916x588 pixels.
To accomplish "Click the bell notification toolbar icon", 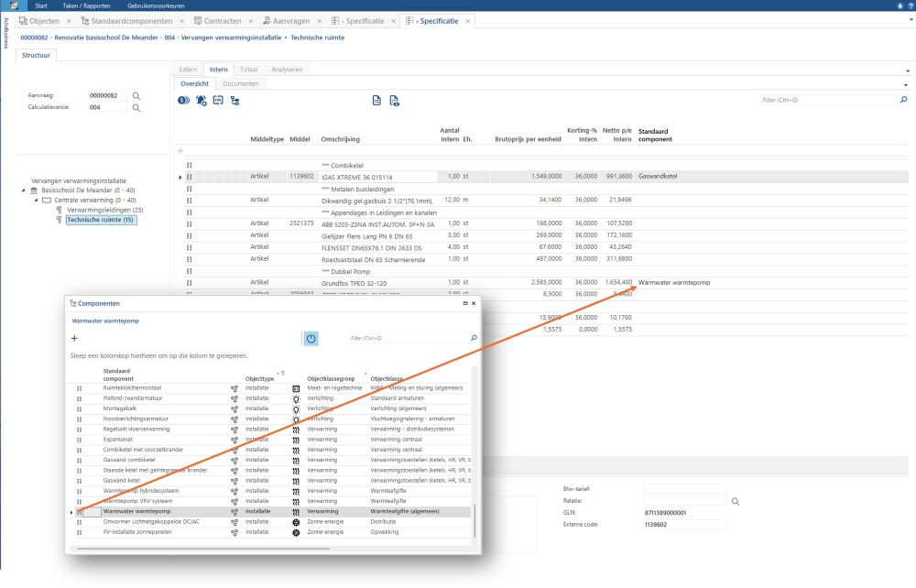I will (x=201, y=101).
